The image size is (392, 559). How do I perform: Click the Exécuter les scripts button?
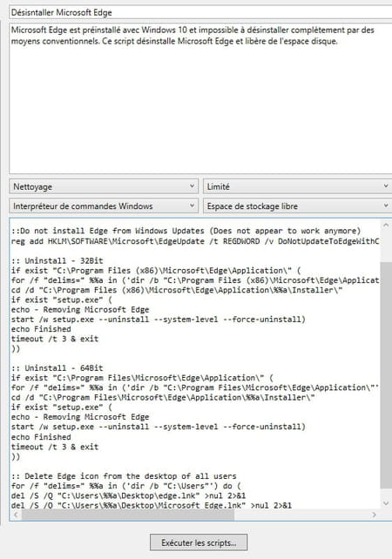tap(199, 542)
